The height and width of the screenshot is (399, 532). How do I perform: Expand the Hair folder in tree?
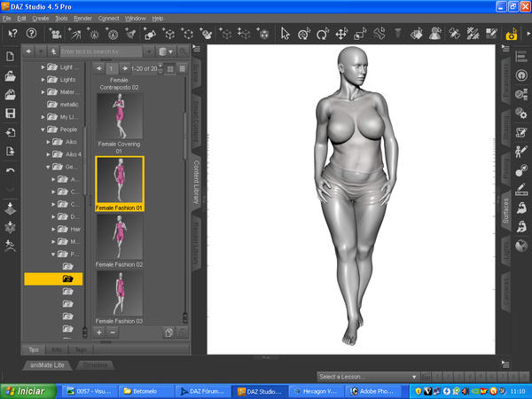tap(53, 230)
